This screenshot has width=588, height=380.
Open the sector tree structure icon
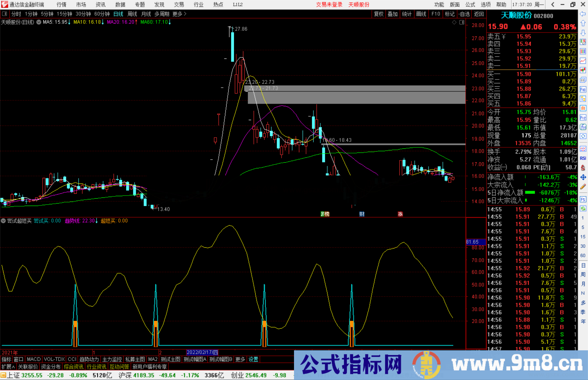click(x=583, y=99)
